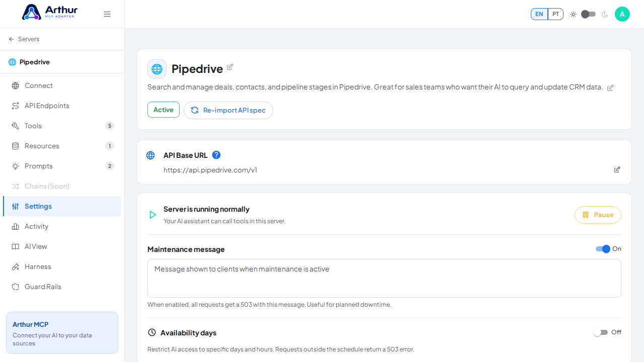The image size is (644, 362).
Task: Click the Arthur MCP Adapter logo
Action: [50, 12]
